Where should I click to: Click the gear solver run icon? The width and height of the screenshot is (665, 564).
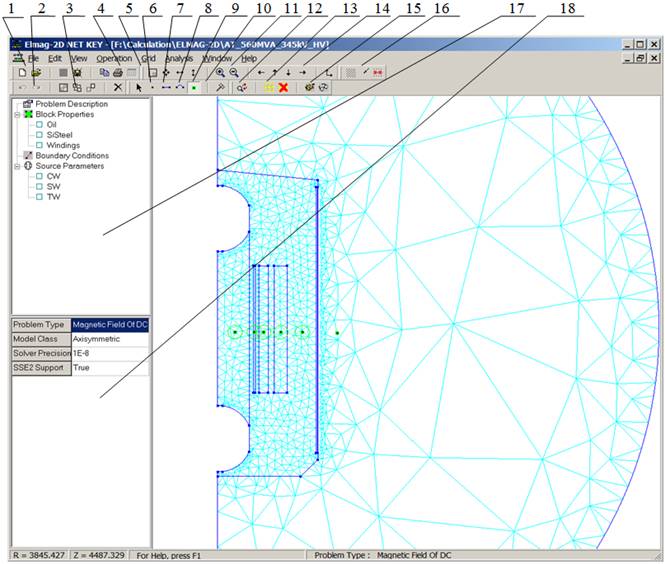310,87
